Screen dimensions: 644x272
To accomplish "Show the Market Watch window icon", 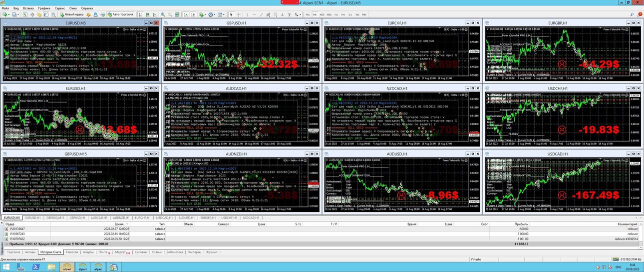I will tap(24, 14).
